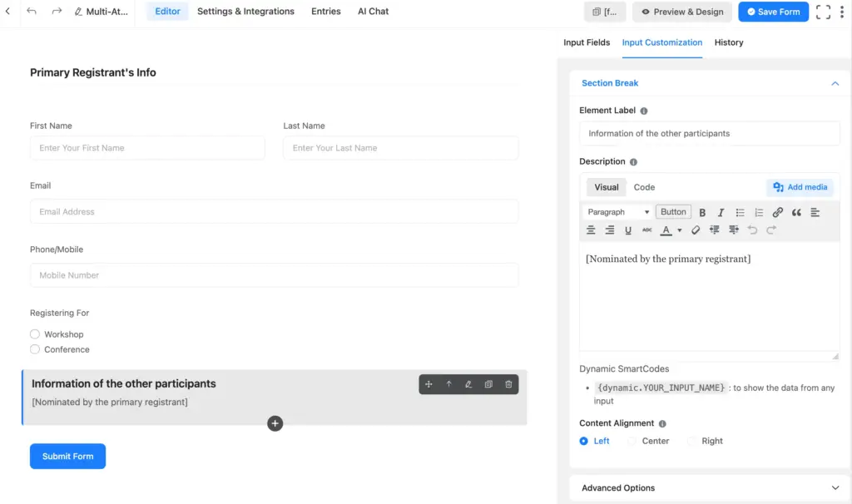The height and width of the screenshot is (504, 852).
Task: Open Preview & Design
Action: click(682, 12)
